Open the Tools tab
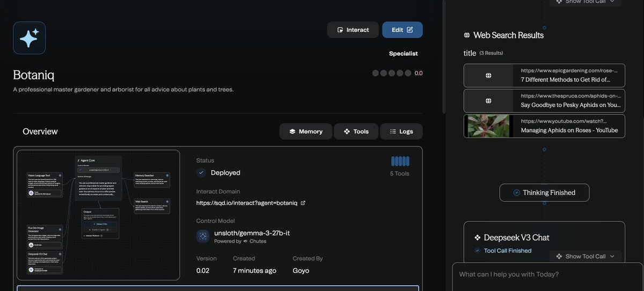644x291 pixels. coord(356,132)
